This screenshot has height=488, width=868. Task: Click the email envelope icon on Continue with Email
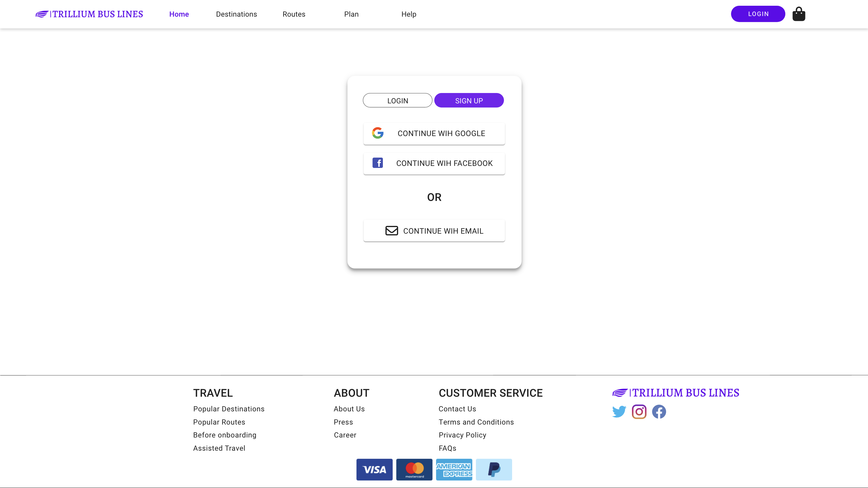pyautogui.click(x=392, y=231)
